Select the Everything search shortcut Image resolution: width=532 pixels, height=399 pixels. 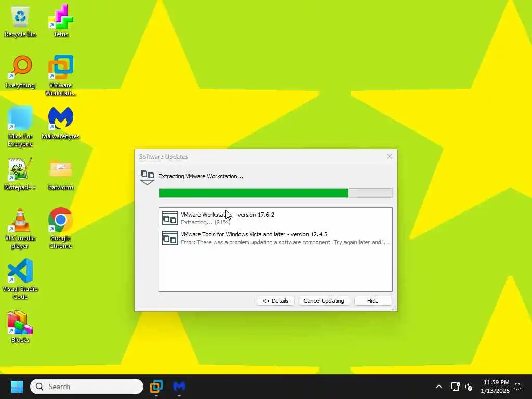tap(20, 72)
